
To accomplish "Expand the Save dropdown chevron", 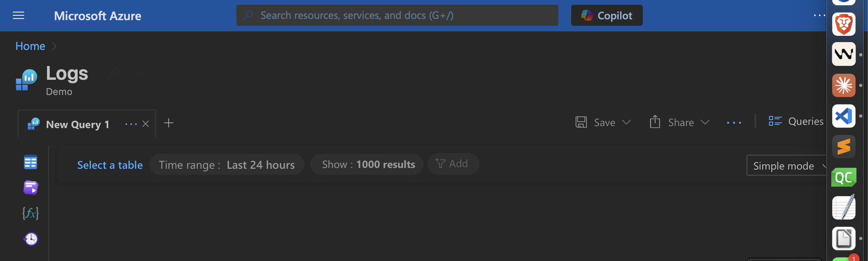I will pyautogui.click(x=626, y=122).
